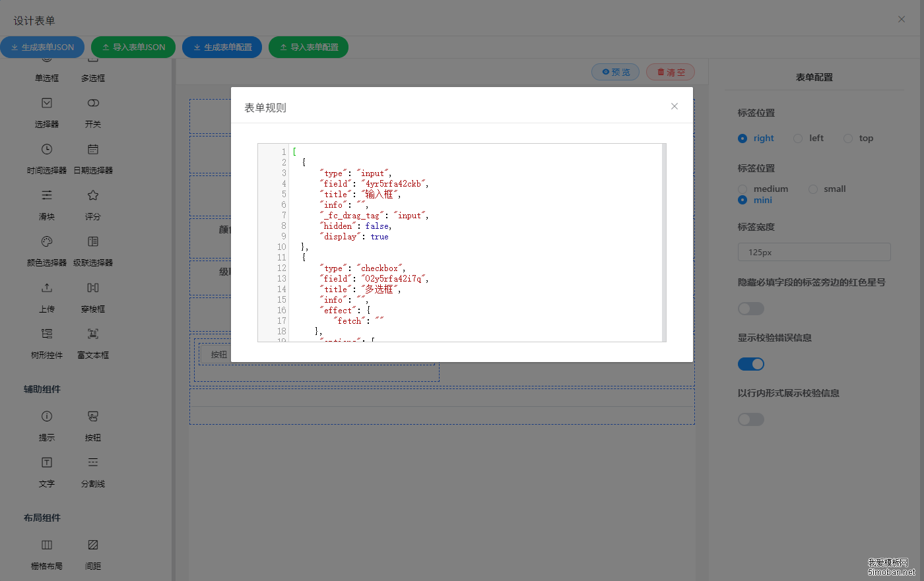
Task: Open form preview with 预览 button
Action: 615,72
